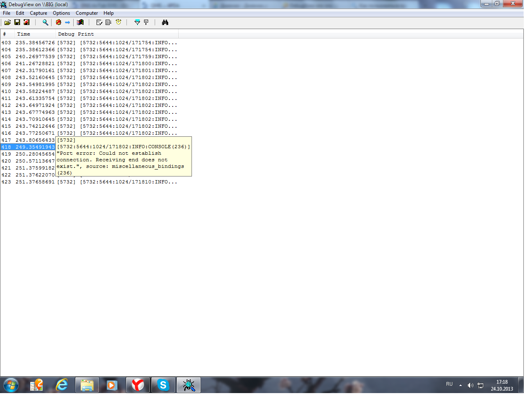The height and width of the screenshot is (398, 532).
Task: Show hidden tray icons arrow
Action: (460, 385)
